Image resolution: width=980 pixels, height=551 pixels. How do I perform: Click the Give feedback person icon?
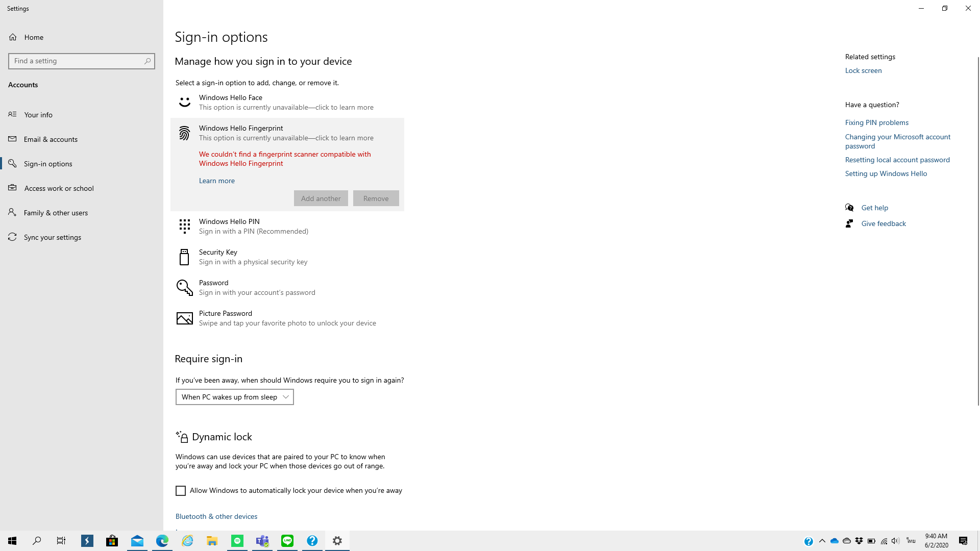[x=849, y=223]
